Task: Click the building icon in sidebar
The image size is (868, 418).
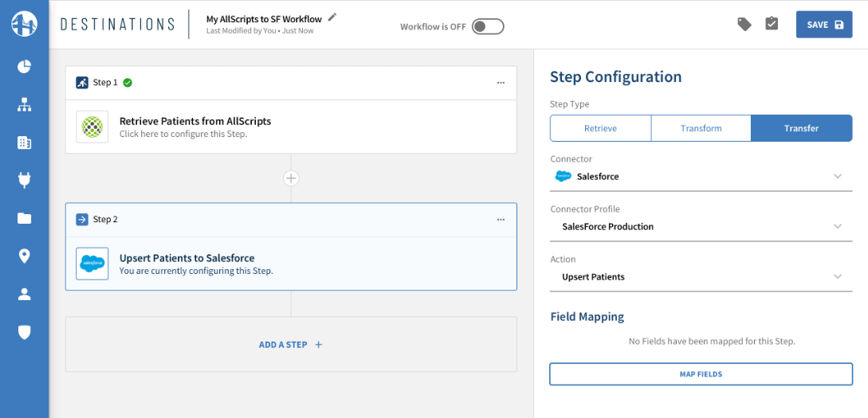Action: coord(24,143)
